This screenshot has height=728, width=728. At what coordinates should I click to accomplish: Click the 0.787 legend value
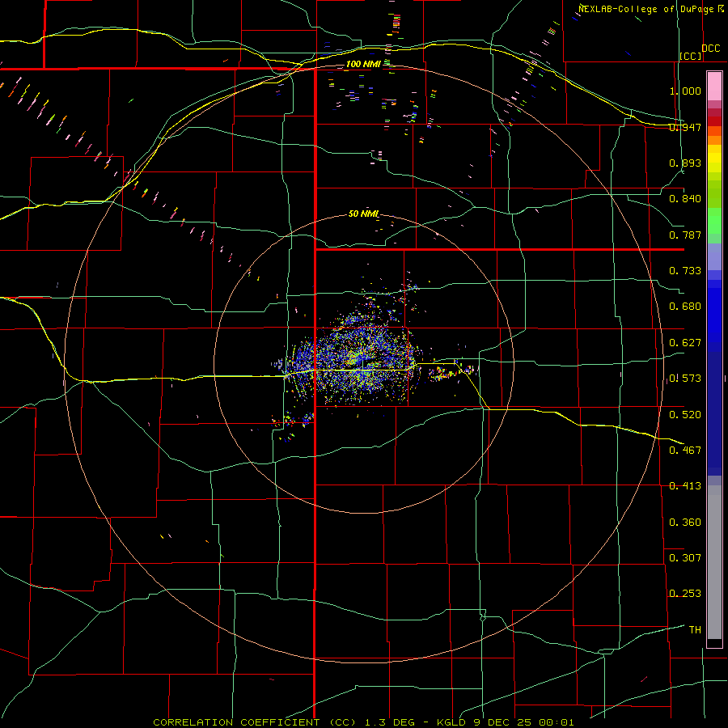click(x=685, y=235)
